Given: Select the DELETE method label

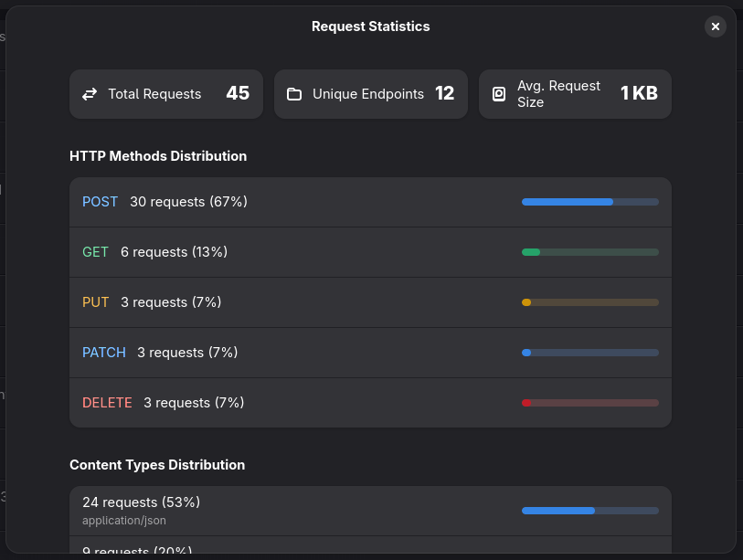Looking at the screenshot, I should (107, 403).
